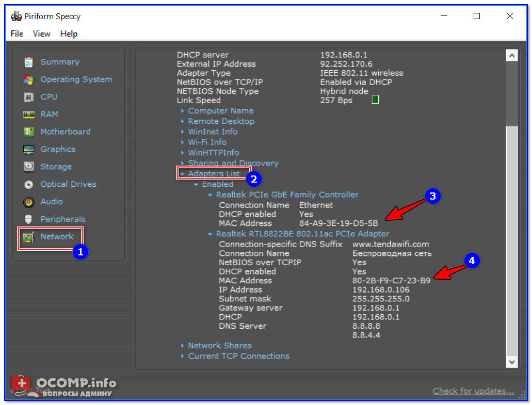Click the green Link Speed graph icon
This screenshot has width=532, height=405.
click(375, 100)
